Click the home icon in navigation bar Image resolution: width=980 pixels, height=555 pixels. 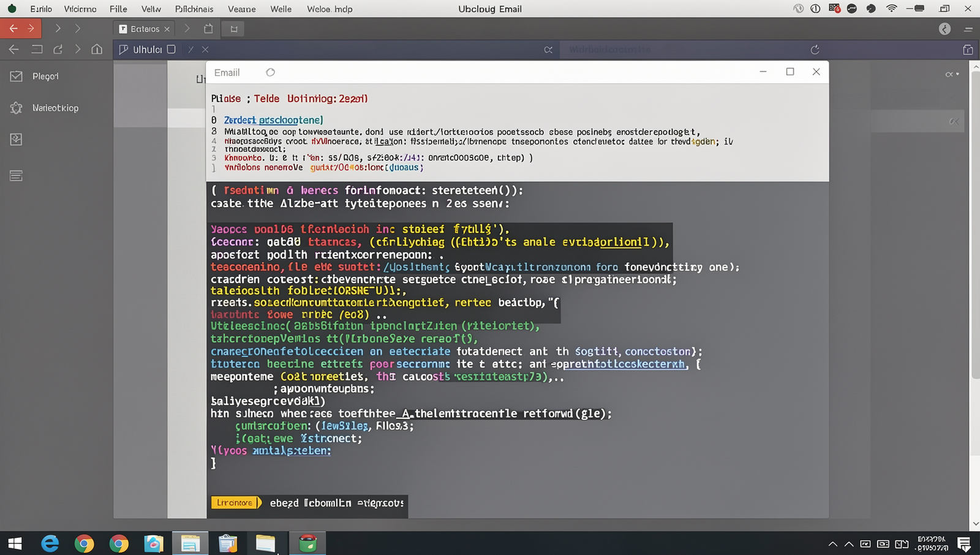(97, 49)
